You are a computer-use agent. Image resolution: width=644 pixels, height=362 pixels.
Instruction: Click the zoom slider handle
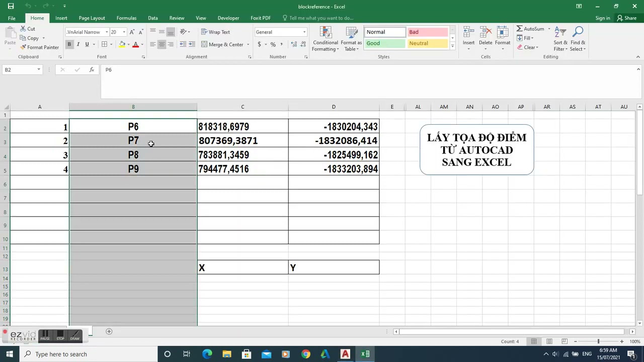click(598, 341)
